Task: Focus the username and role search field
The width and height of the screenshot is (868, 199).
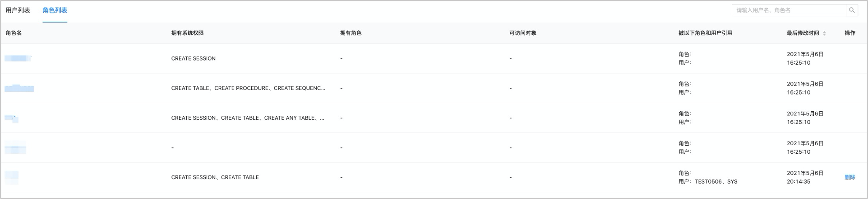Action: 789,10
